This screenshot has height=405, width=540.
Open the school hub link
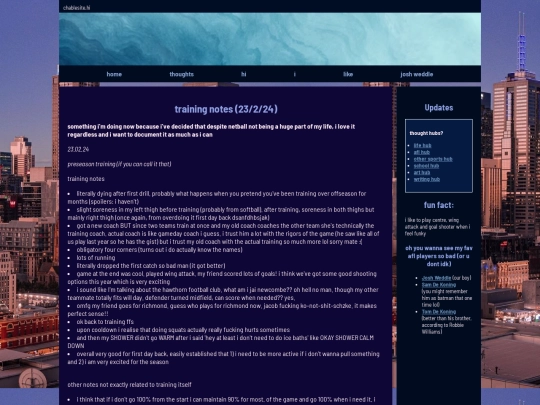tap(426, 166)
